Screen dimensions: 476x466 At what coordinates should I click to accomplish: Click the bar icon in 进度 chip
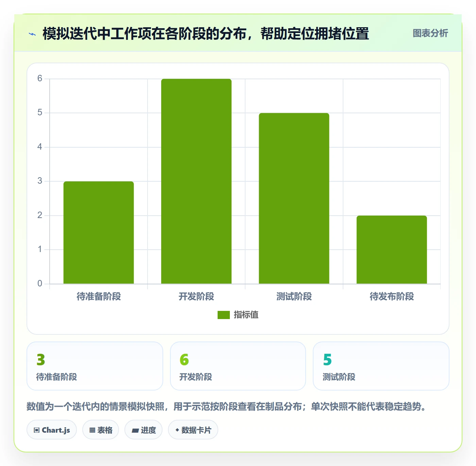click(135, 431)
